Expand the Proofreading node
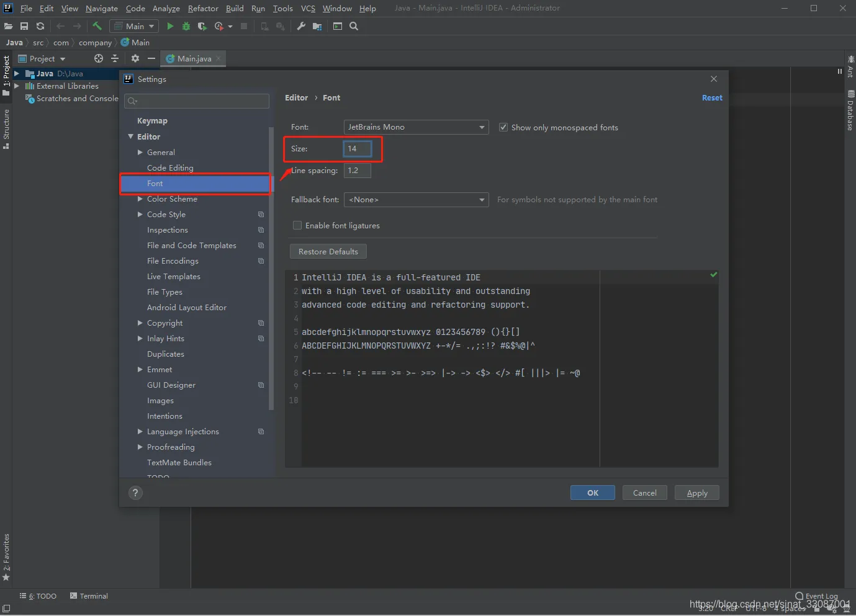Screen dimensions: 856x616 click(140, 447)
